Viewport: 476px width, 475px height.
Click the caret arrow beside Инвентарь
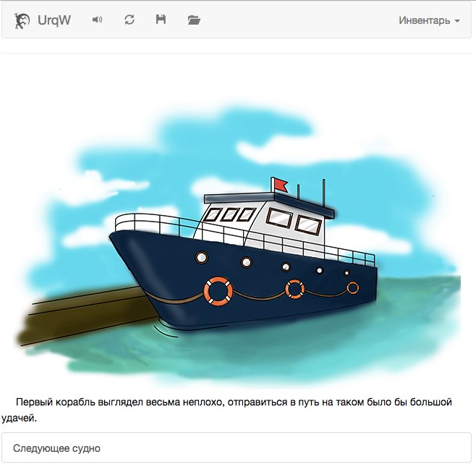(457, 21)
